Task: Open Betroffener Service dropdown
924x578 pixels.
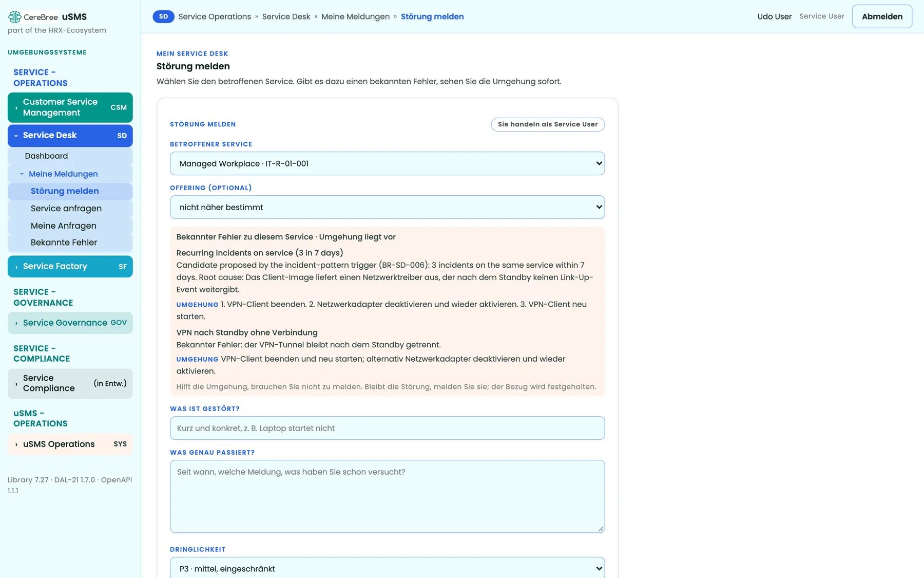Action: (x=387, y=163)
